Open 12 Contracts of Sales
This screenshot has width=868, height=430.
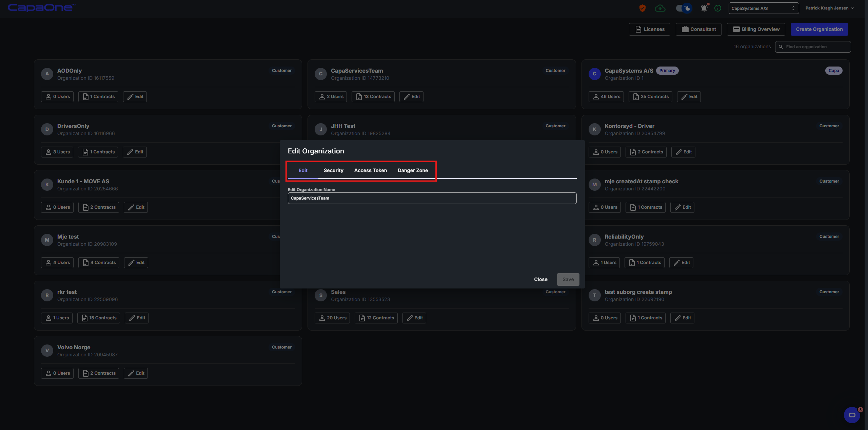376,318
